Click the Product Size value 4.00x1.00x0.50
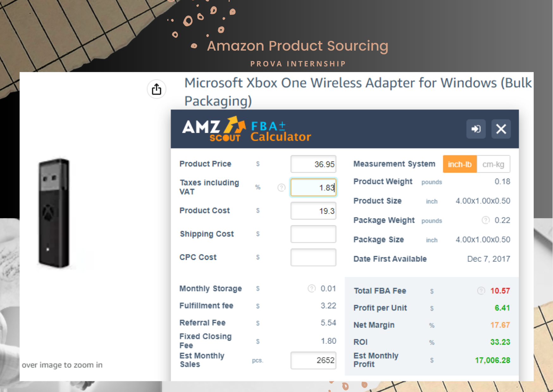 [x=483, y=201]
